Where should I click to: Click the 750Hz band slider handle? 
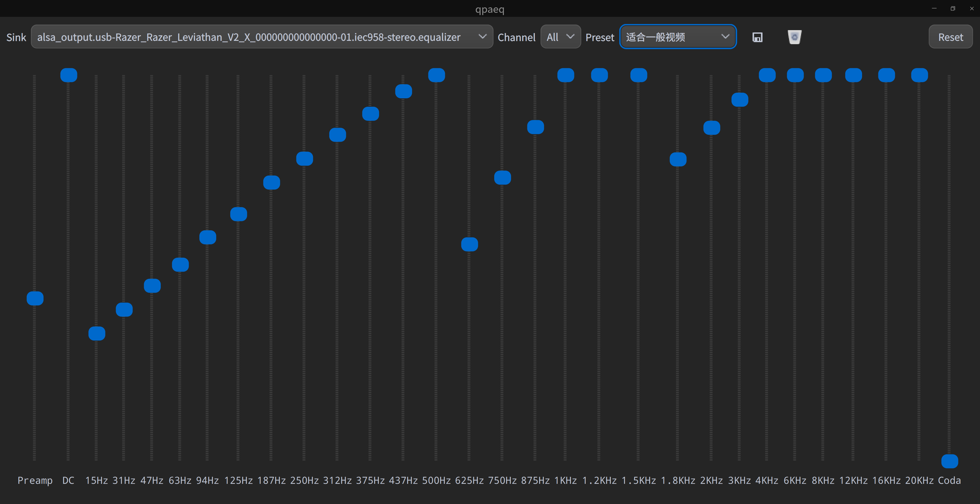[x=502, y=178]
